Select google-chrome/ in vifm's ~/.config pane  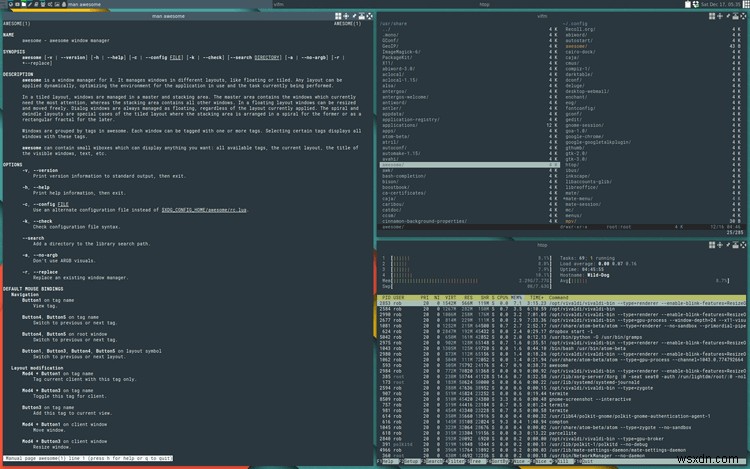click(x=584, y=137)
